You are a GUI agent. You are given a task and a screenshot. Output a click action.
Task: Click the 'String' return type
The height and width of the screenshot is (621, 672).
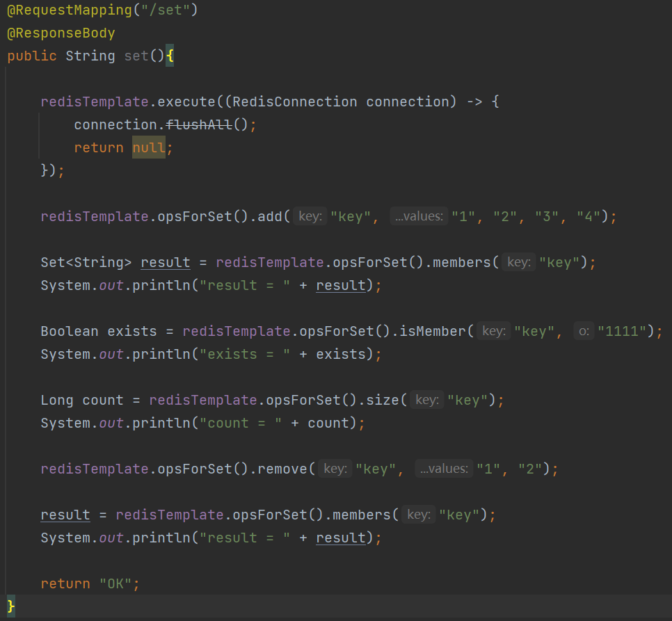pyautogui.click(x=90, y=56)
